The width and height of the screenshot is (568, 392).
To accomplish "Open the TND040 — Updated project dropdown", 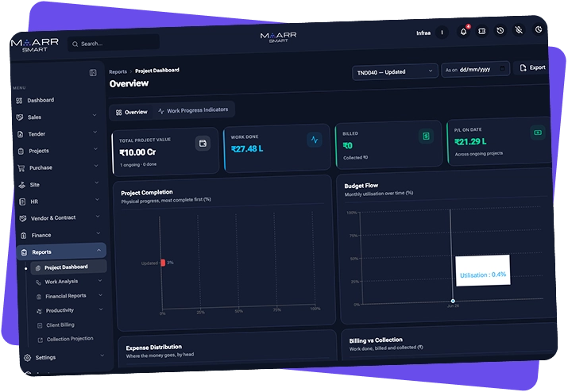I will click(395, 72).
